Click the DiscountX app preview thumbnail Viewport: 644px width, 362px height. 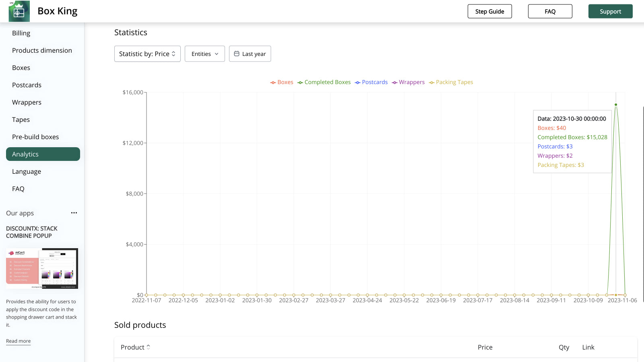pyautogui.click(x=42, y=268)
